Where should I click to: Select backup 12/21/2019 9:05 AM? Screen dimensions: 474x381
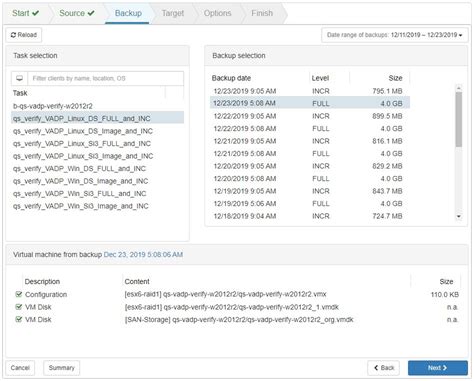click(x=310, y=141)
